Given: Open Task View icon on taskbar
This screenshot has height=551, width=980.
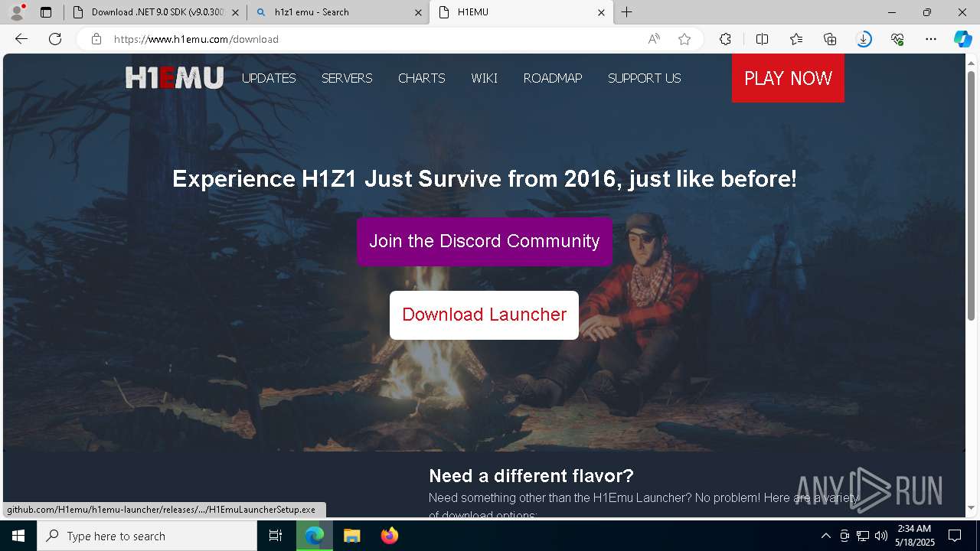Looking at the screenshot, I should click(x=276, y=536).
